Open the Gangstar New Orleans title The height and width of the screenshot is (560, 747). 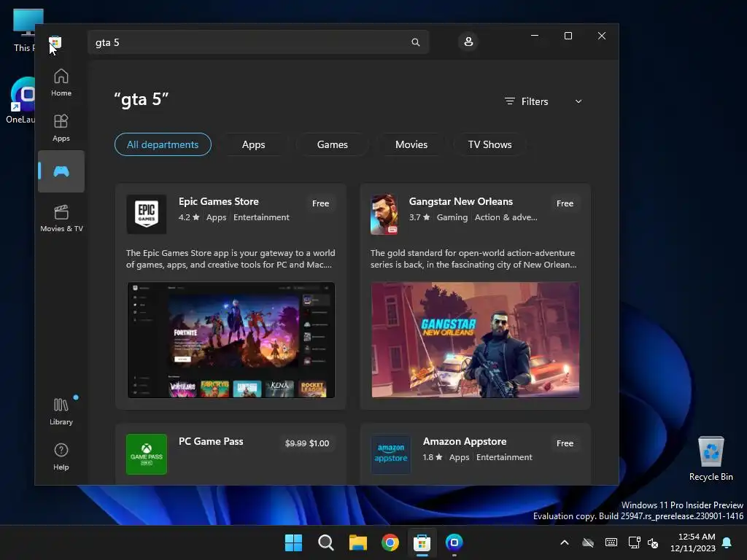point(461,201)
